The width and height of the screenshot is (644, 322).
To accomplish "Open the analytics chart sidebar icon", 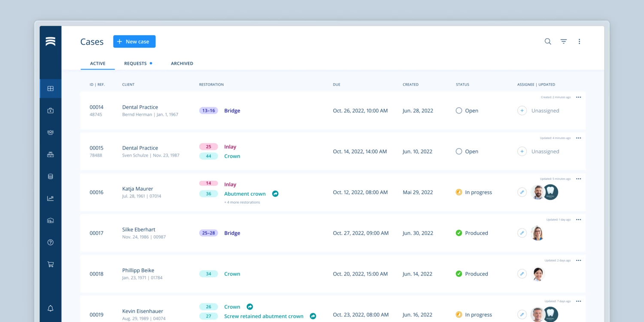I will coord(50,198).
